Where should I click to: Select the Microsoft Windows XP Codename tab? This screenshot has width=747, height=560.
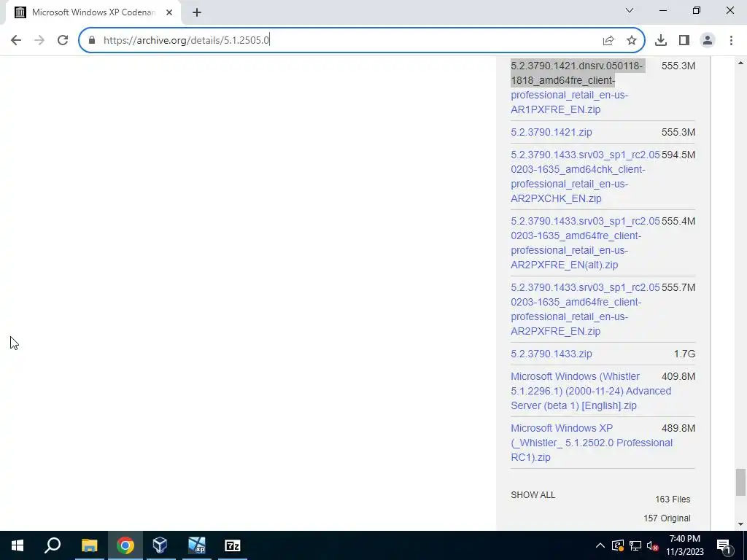tap(93, 12)
